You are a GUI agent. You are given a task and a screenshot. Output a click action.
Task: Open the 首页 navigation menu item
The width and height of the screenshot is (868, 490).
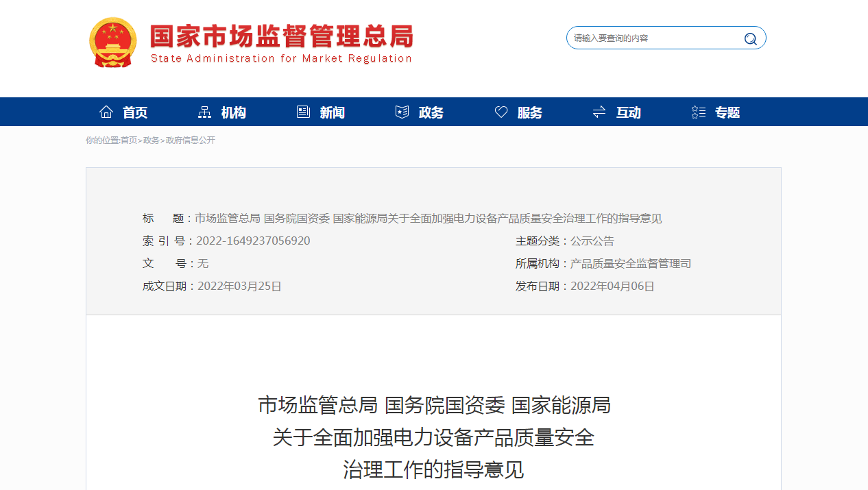pyautogui.click(x=135, y=112)
